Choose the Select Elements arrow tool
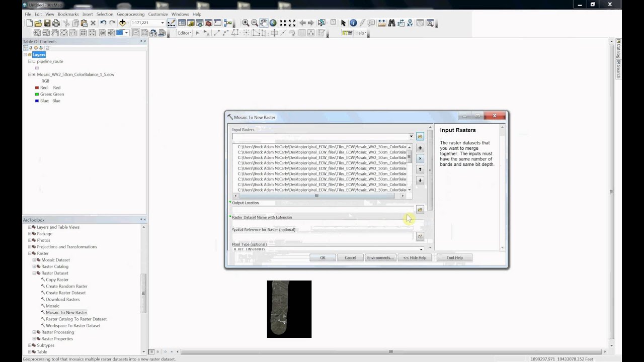This screenshot has height=362, width=644. click(x=344, y=23)
